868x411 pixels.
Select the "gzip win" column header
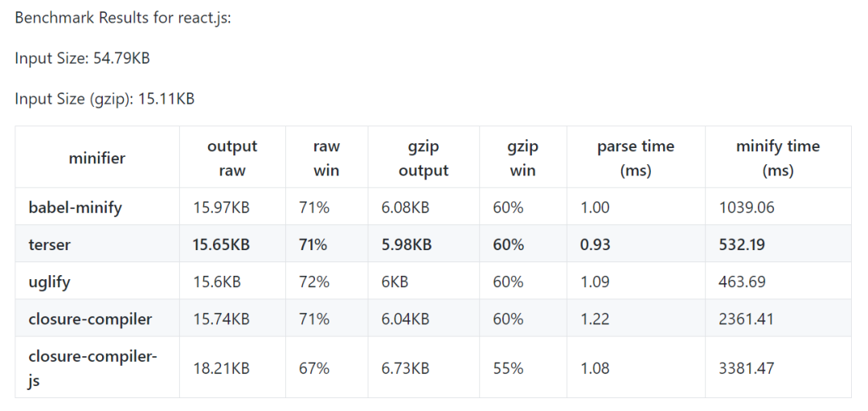click(522, 158)
